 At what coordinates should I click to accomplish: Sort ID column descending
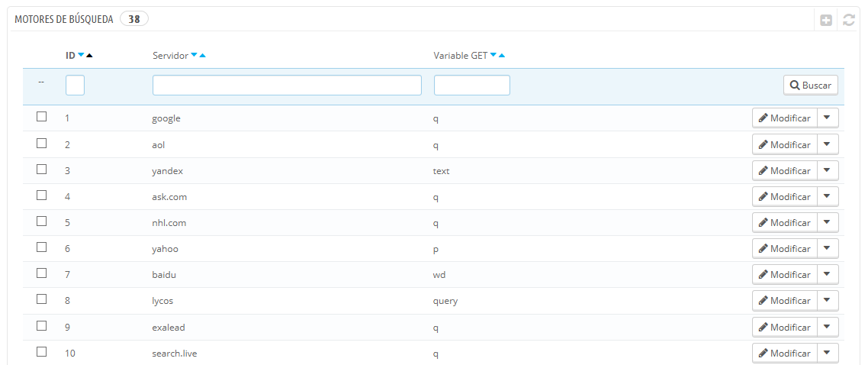(x=81, y=56)
